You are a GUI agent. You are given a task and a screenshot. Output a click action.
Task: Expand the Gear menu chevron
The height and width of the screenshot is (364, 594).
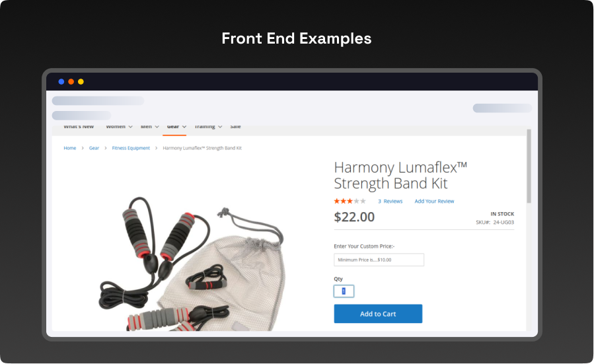click(x=184, y=127)
